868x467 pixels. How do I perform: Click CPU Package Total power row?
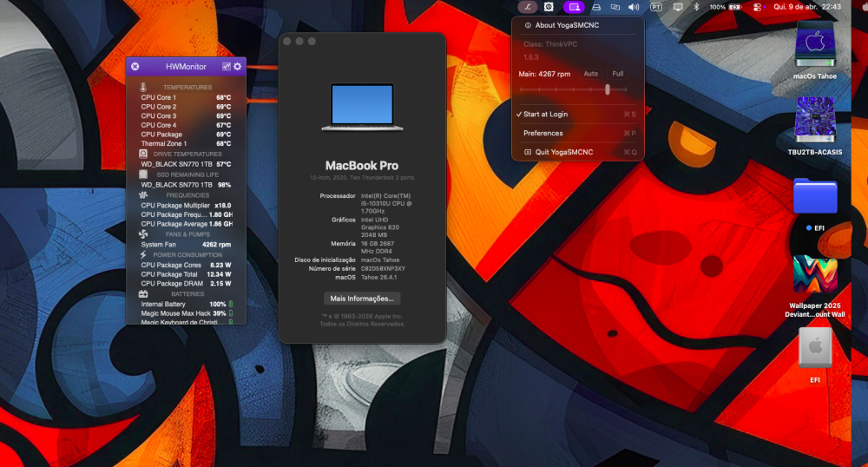pyautogui.click(x=186, y=274)
